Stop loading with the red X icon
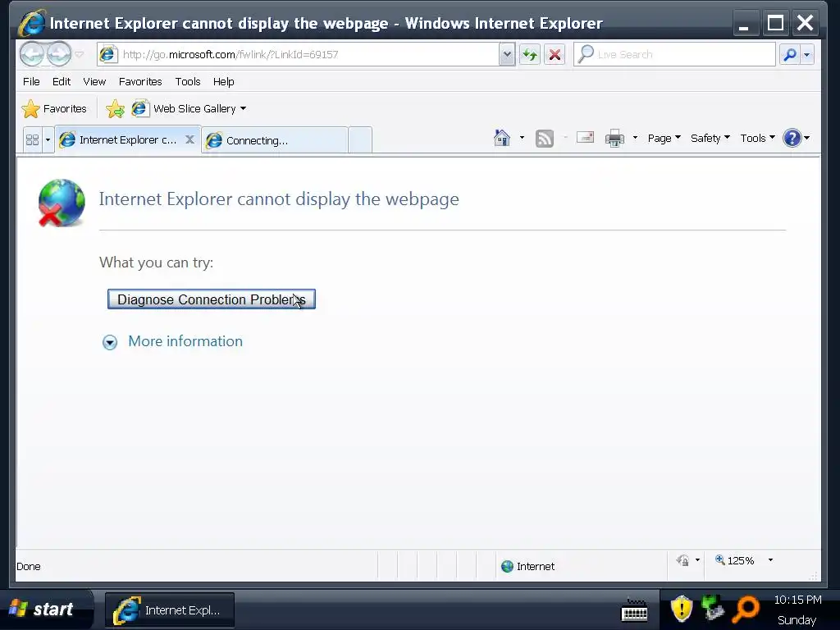This screenshot has width=840, height=630. pos(555,54)
